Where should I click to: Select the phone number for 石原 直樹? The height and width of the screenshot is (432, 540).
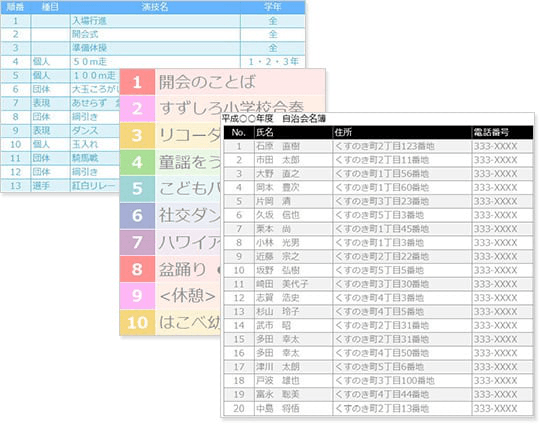tap(496, 146)
